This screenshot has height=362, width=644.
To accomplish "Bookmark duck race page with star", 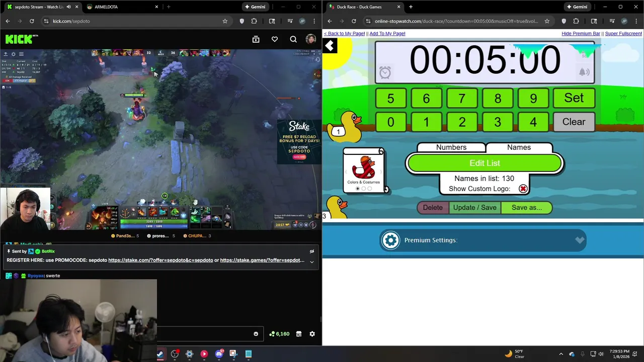I will tap(547, 21).
